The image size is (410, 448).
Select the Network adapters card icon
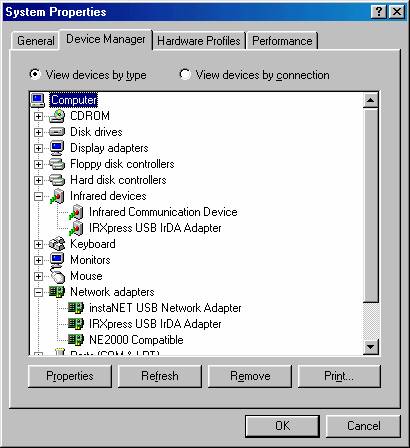tap(57, 292)
